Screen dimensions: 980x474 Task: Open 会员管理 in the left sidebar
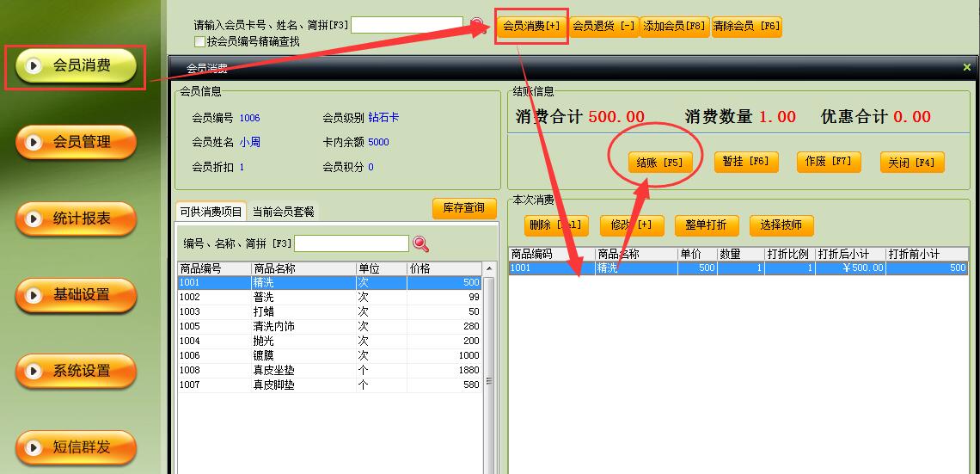point(76,142)
